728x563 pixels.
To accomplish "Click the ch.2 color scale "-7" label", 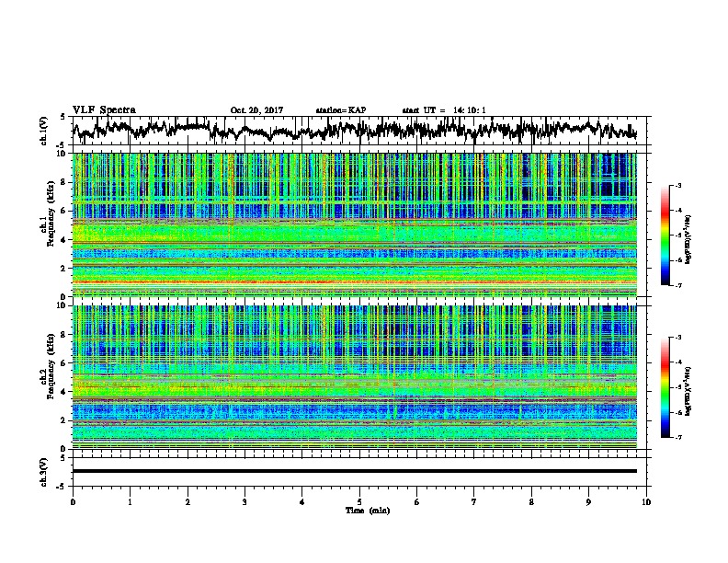I will pos(677,438).
